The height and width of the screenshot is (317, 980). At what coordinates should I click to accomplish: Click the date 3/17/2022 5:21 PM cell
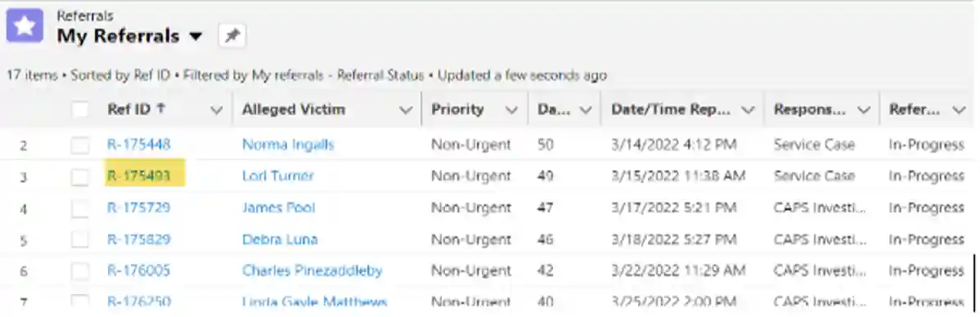(x=674, y=208)
